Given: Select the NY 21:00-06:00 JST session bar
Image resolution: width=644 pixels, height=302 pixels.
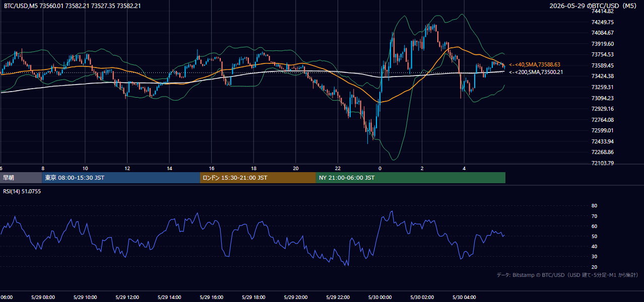Looking at the screenshot, I should [x=411, y=178].
